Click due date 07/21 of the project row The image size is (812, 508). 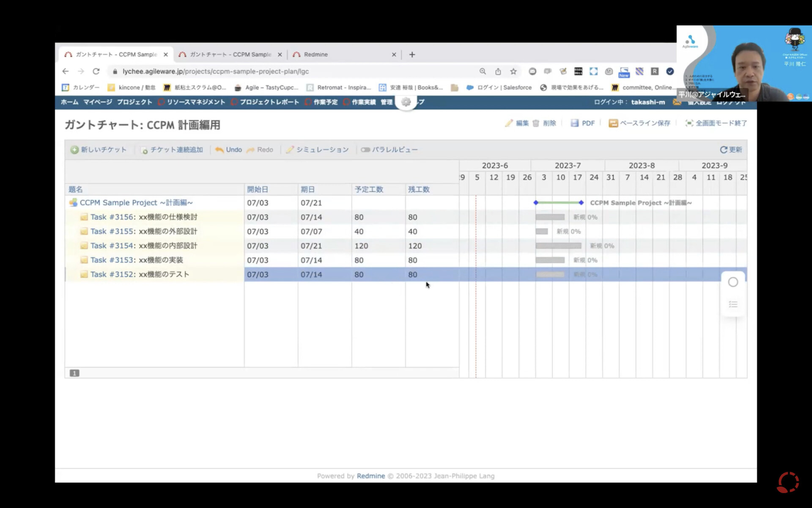coord(311,203)
